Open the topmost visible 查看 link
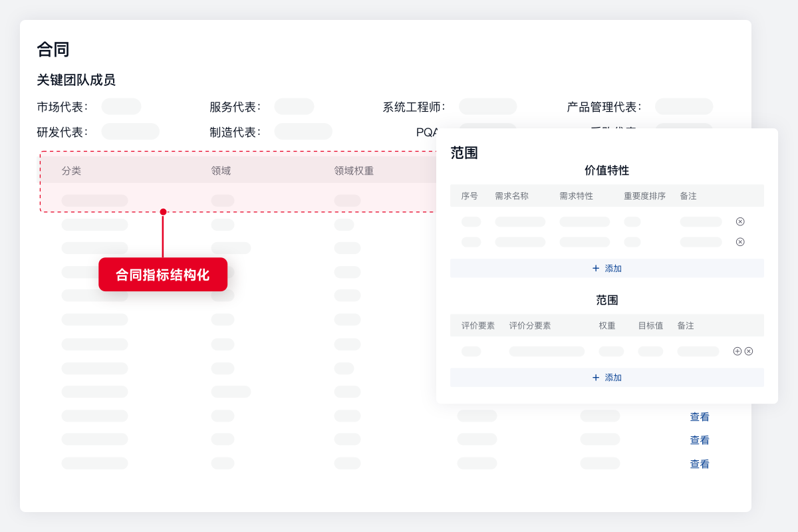798x532 pixels. (x=700, y=417)
